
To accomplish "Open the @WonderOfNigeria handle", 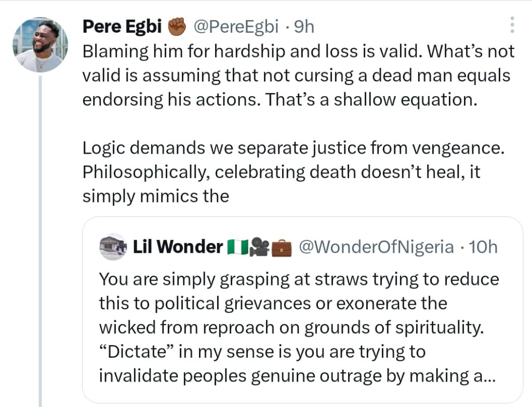I will [377, 247].
